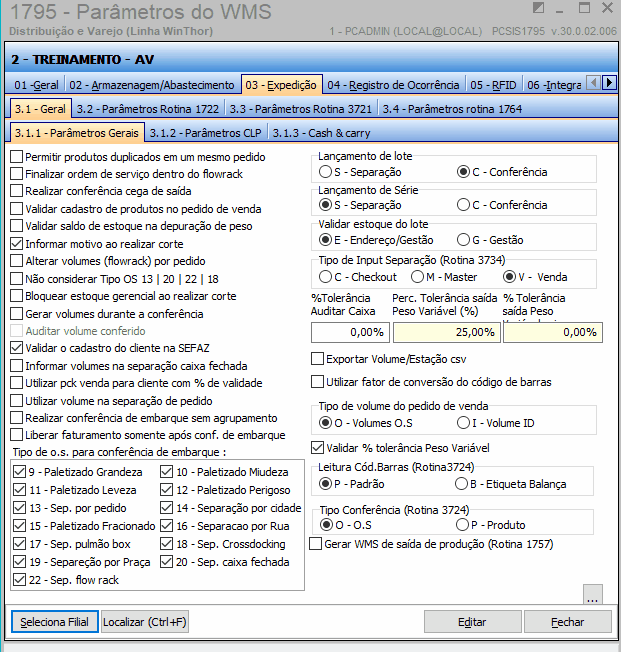Click the Fechar button
The width and height of the screenshot is (621, 652).
(x=568, y=622)
